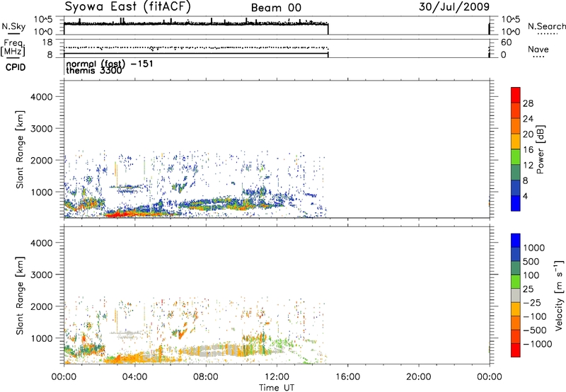Click the power panel 'Slant Range [km]' label
Viewport: 566px width, 392px height.
tap(20, 149)
